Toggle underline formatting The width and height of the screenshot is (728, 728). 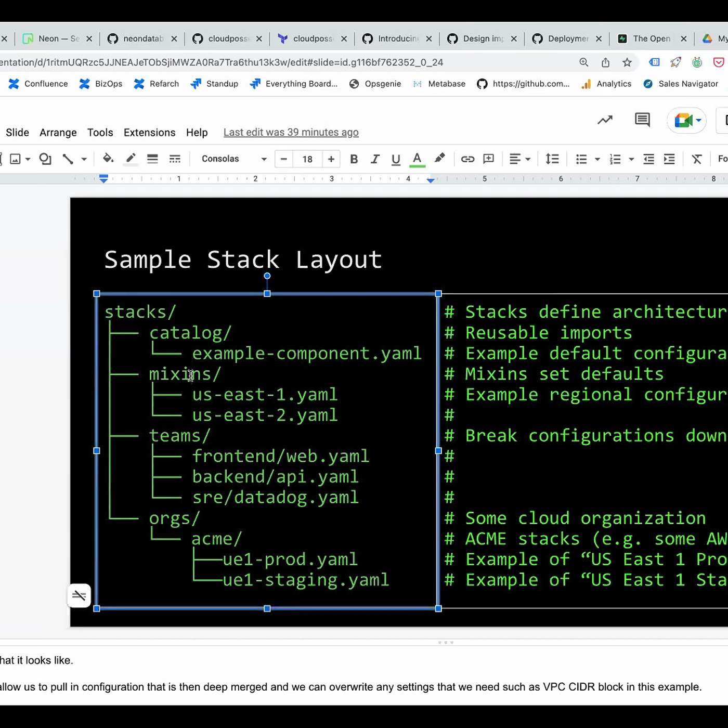pos(396,159)
